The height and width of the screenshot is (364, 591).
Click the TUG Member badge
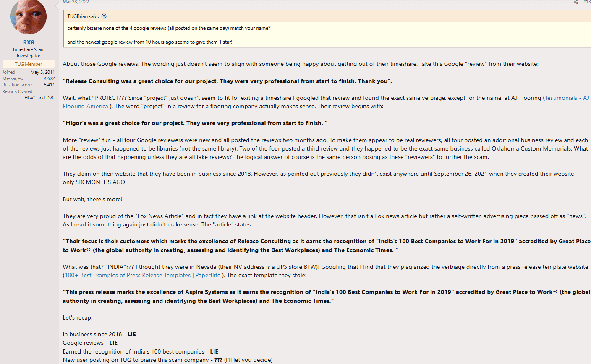(x=29, y=64)
